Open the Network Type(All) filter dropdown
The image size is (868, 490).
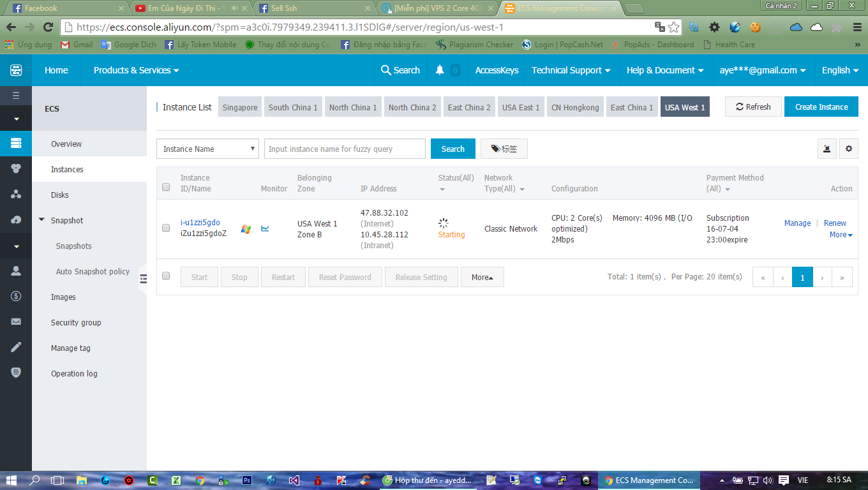(x=504, y=183)
